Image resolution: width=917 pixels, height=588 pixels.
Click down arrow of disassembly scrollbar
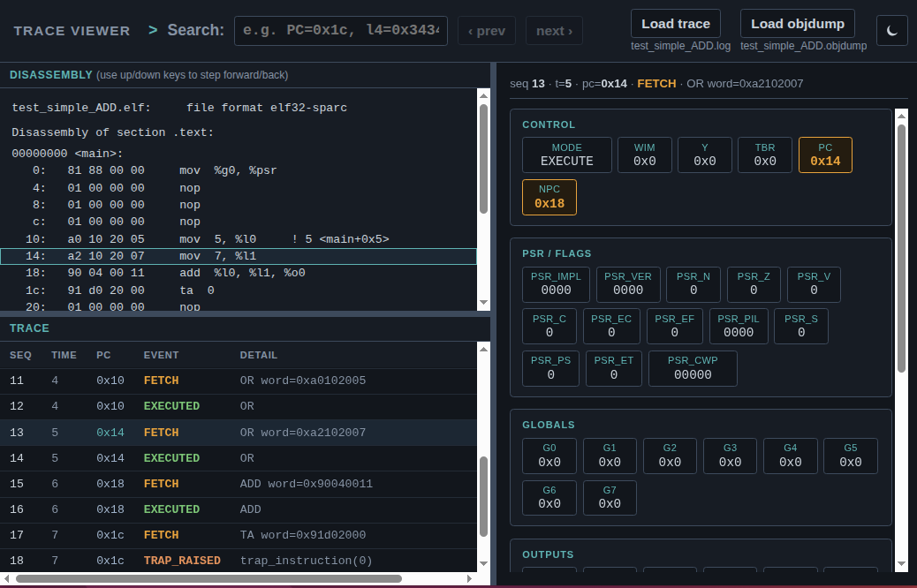coord(483,302)
